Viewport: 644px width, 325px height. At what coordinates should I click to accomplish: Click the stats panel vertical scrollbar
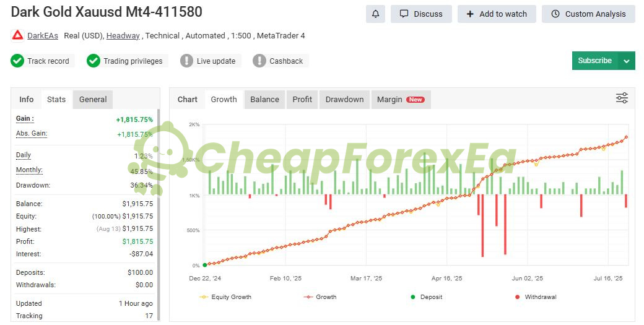[159, 215]
